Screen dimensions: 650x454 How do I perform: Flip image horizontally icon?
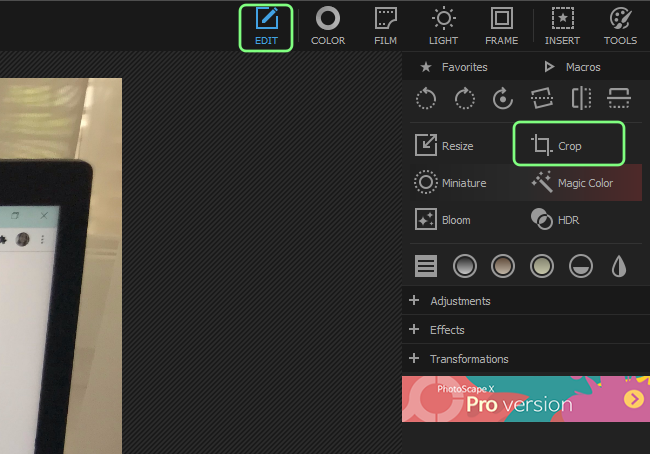[x=581, y=99]
